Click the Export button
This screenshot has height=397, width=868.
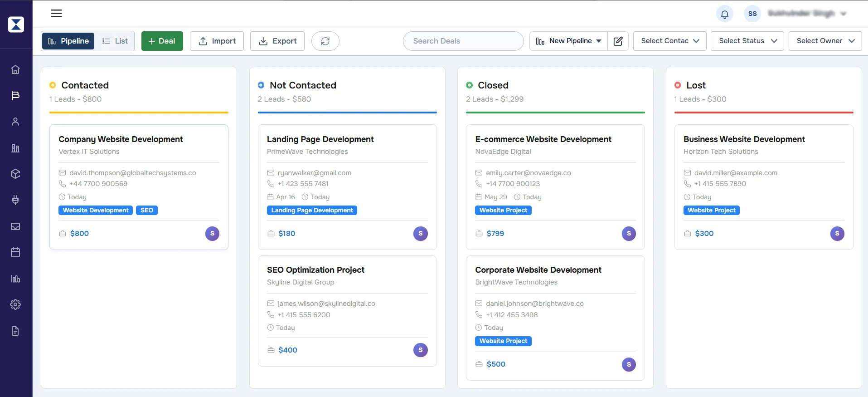point(277,41)
